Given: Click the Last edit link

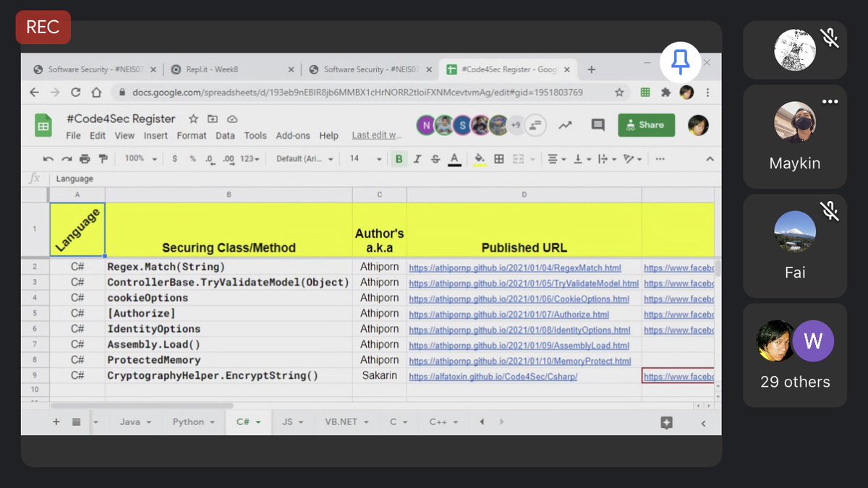Looking at the screenshot, I should click(x=377, y=135).
